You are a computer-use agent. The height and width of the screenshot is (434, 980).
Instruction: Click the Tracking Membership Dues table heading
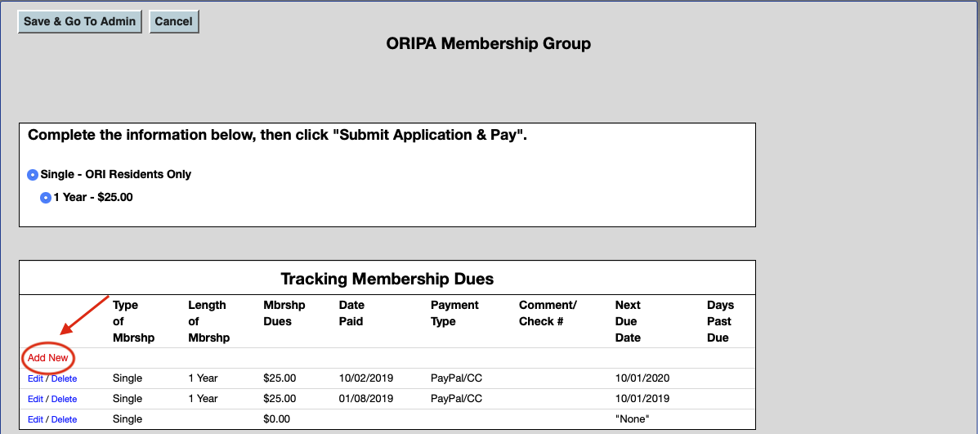pos(387,279)
